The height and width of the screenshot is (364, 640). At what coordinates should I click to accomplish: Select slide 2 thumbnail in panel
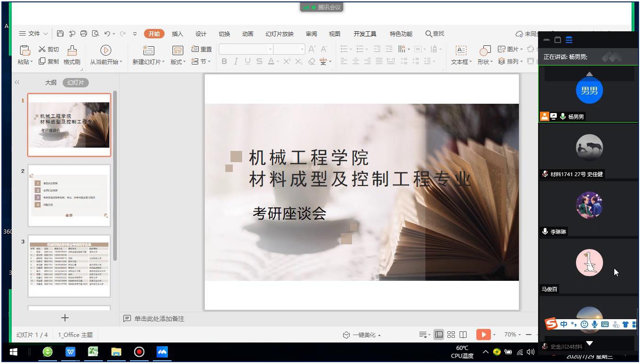tap(69, 190)
